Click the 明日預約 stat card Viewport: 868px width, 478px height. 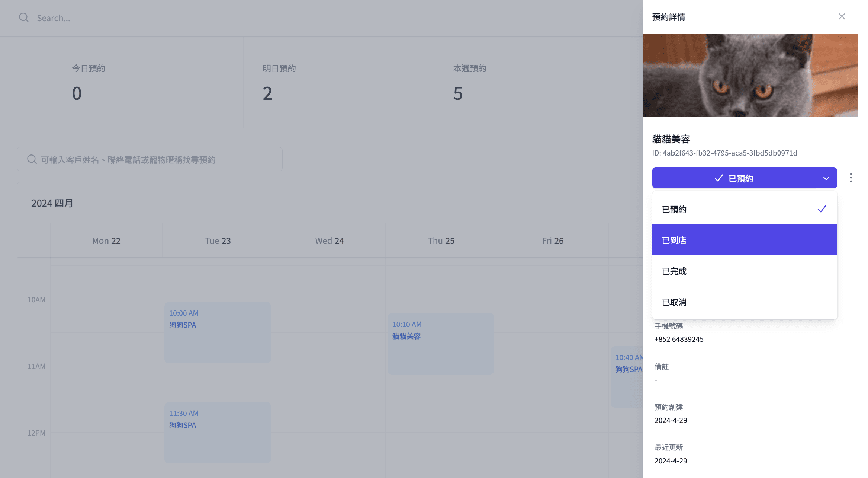point(339,83)
